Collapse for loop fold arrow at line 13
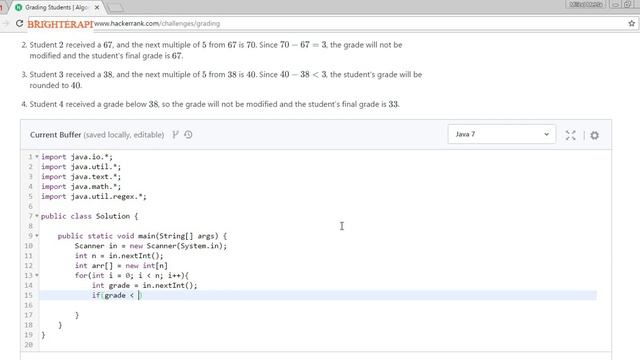 pyautogui.click(x=37, y=276)
